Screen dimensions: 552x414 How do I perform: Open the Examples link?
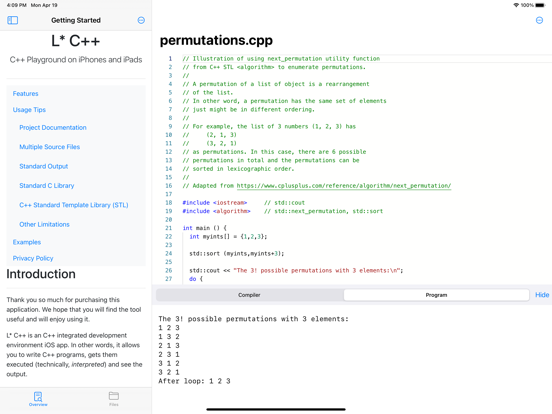pos(27,242)
